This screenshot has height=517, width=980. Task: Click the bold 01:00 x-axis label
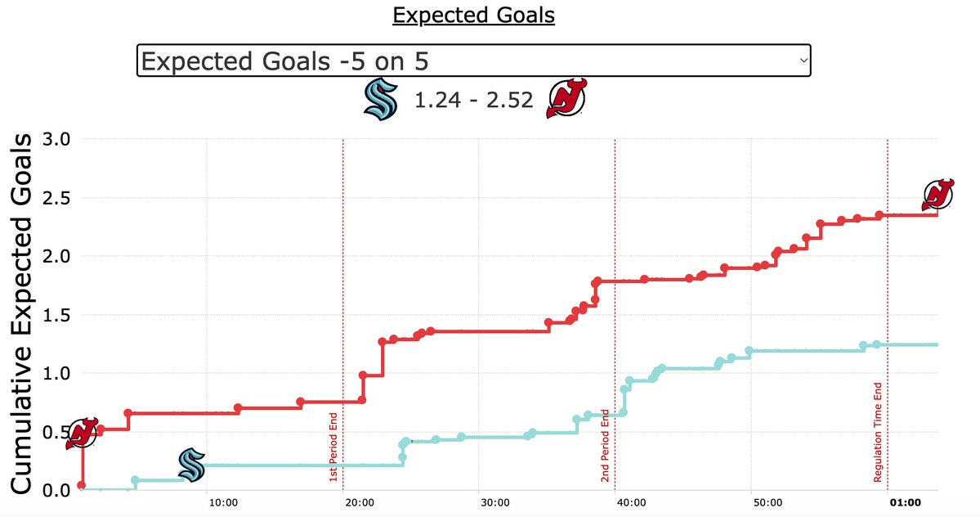(x=905, y=503)
